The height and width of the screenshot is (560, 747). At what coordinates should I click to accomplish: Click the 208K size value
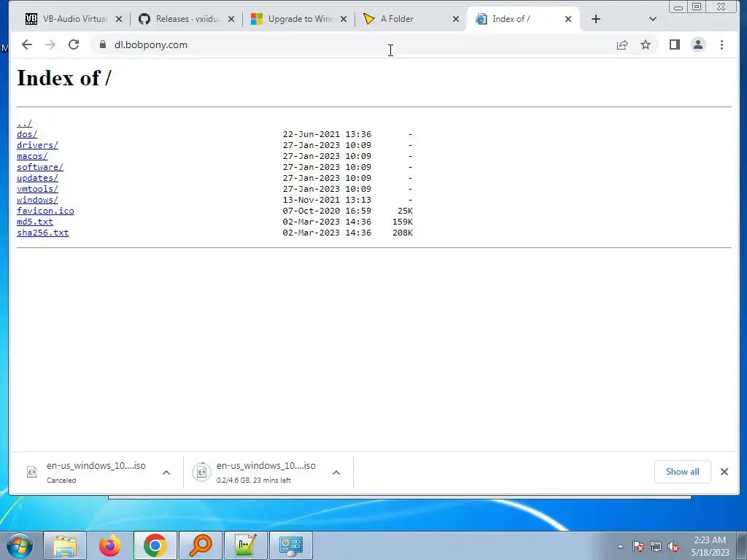pos(403,233)
